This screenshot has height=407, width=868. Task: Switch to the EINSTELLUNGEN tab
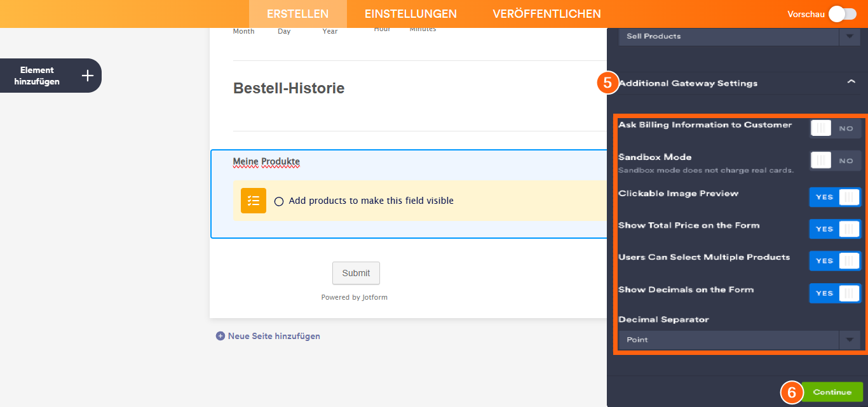tap(410, 13)
